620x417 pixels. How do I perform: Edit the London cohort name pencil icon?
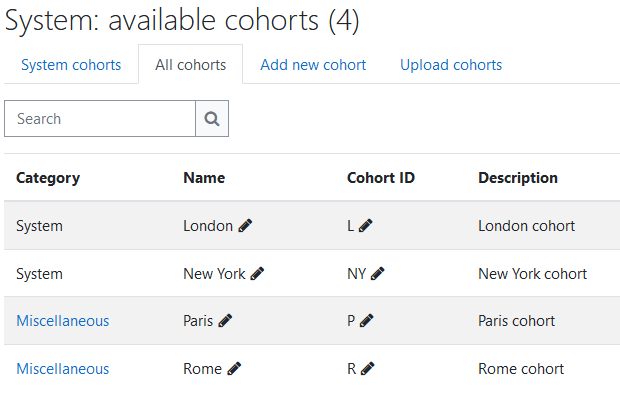[245, 226]
